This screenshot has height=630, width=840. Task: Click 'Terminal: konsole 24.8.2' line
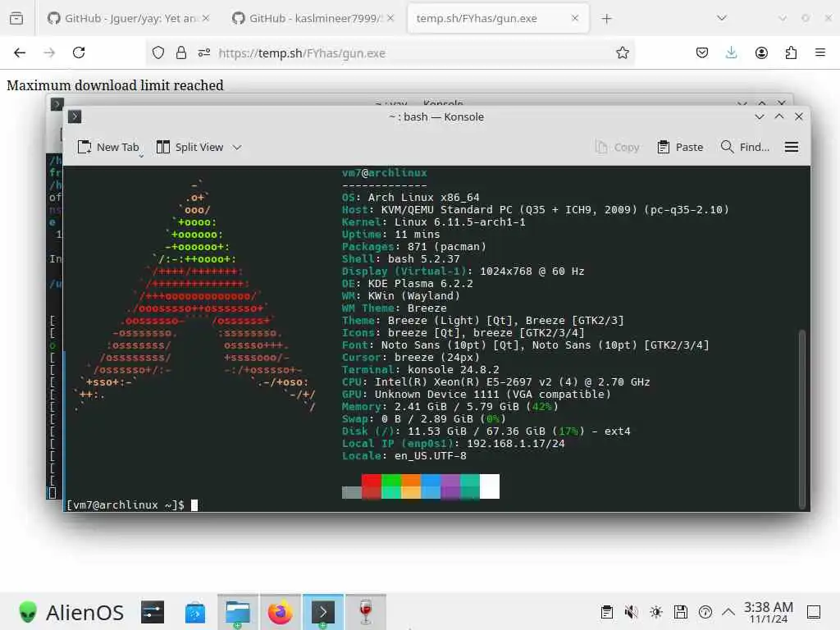click(x=421, y=370)
